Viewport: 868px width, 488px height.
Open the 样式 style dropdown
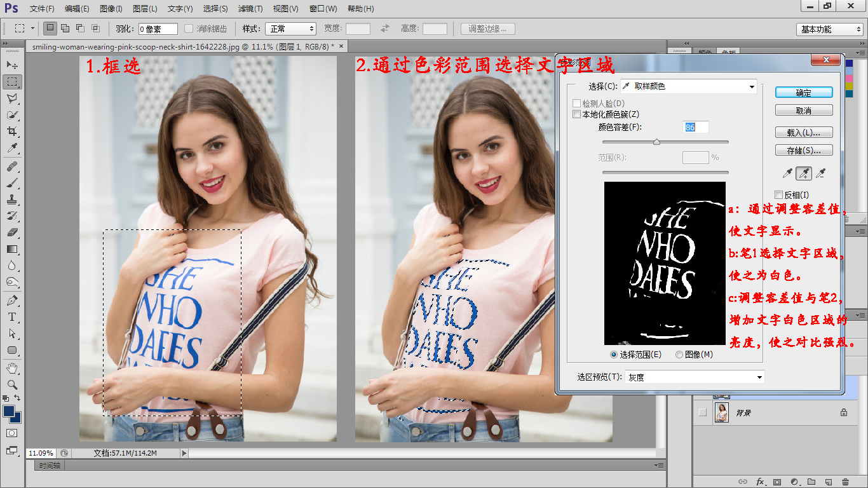(290, 29)
